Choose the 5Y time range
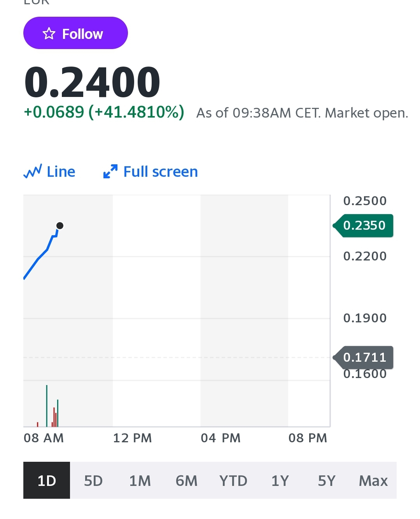The height and width of the screenshot is (519, 420). [327, 480]
